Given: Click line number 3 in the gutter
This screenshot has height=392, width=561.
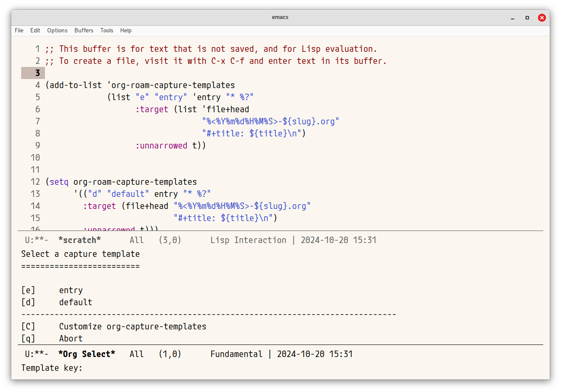Looking at the screenshot, I should pos(38,73).
